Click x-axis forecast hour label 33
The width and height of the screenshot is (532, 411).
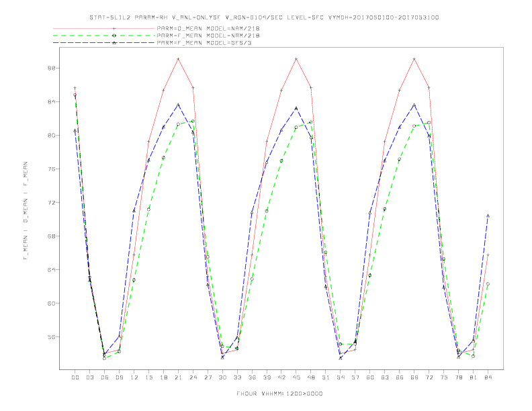click(238, 377)
